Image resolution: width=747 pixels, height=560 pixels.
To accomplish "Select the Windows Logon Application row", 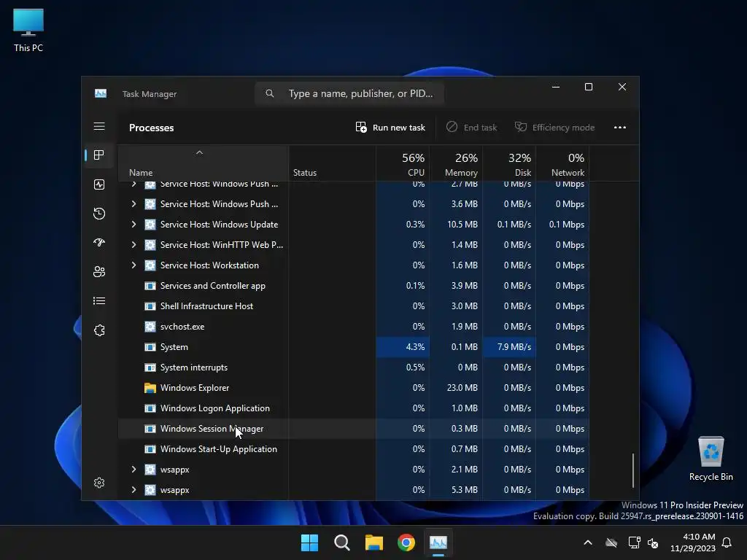I will pos(354,408).
